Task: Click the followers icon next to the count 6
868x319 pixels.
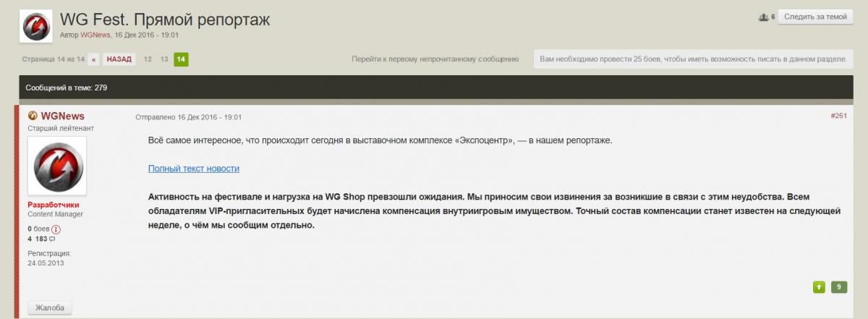Action: [762, 17]
